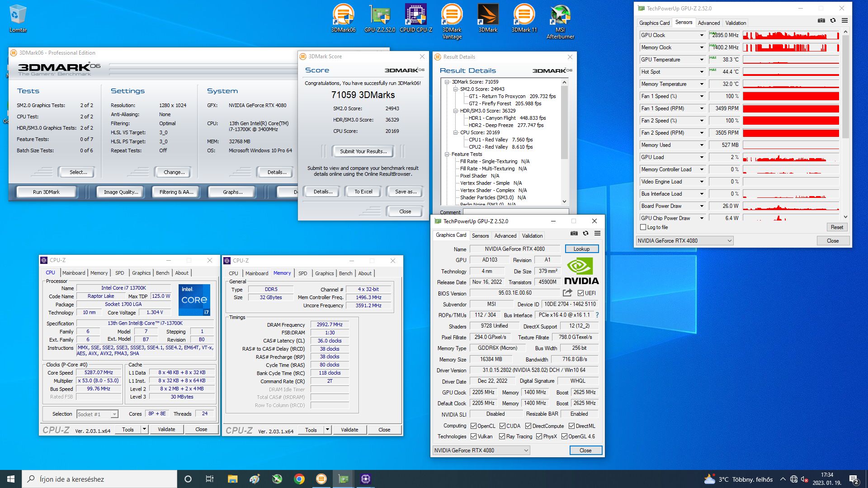
Task: Open GPU selector dropdown in GPU-Z Graphics Card window
Action: (481, 450)
